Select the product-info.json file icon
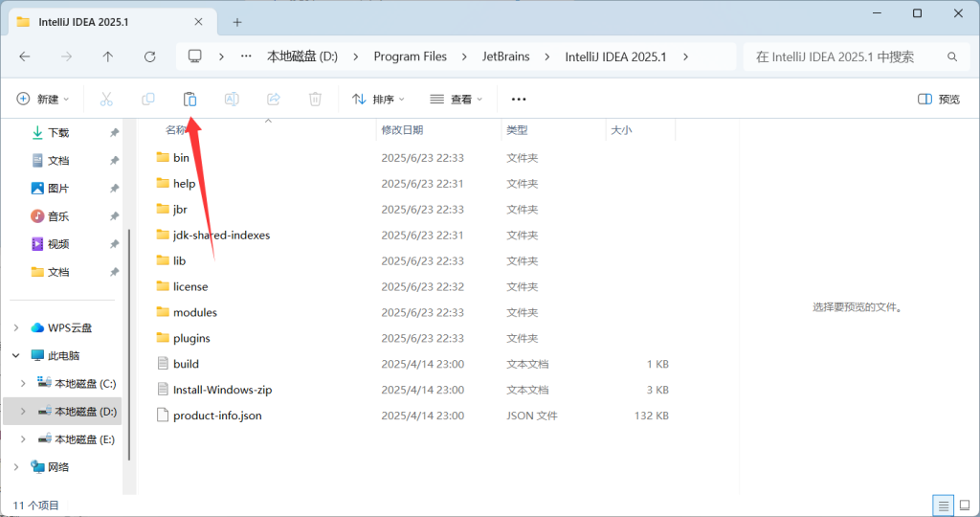 163,416
